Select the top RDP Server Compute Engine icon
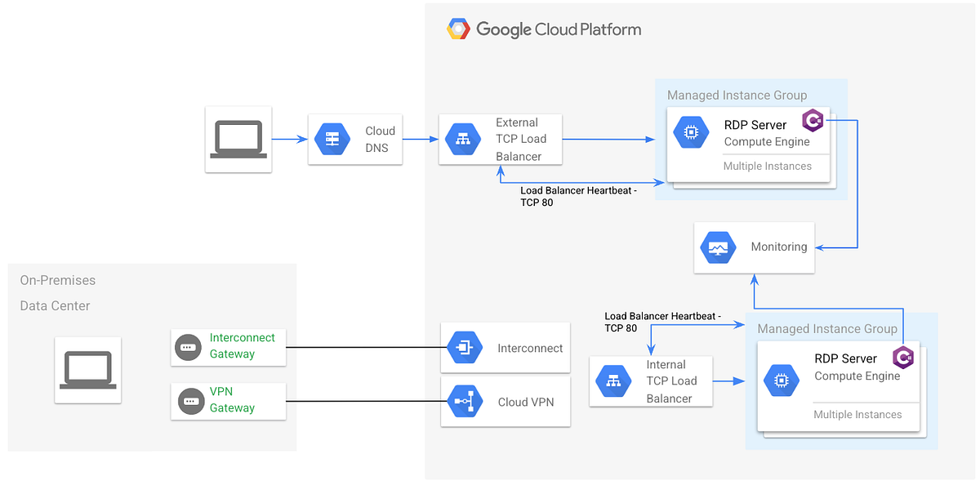Viewport: 980px width, 485px height. pos(691,131)
